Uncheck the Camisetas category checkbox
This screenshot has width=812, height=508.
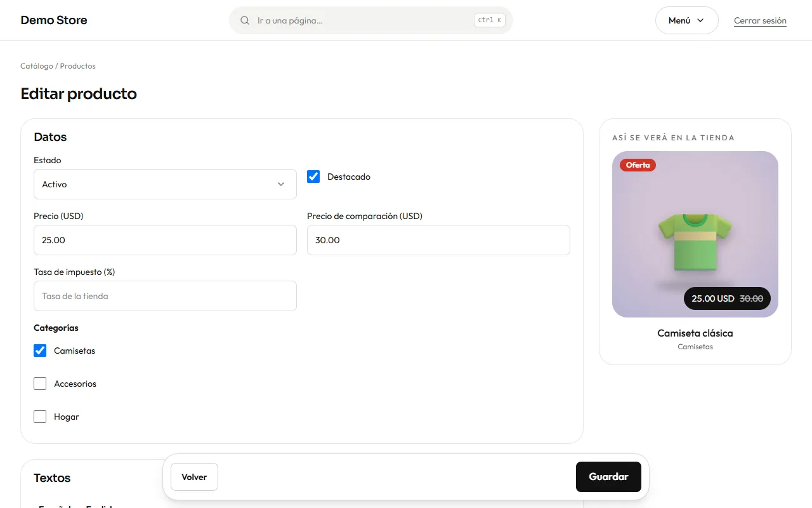point(40,351)
